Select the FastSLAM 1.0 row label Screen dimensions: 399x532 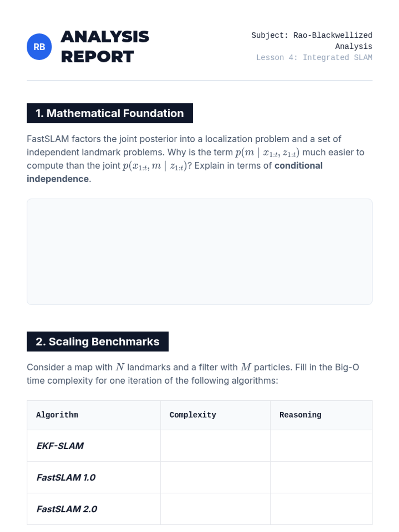coord(66,477)
